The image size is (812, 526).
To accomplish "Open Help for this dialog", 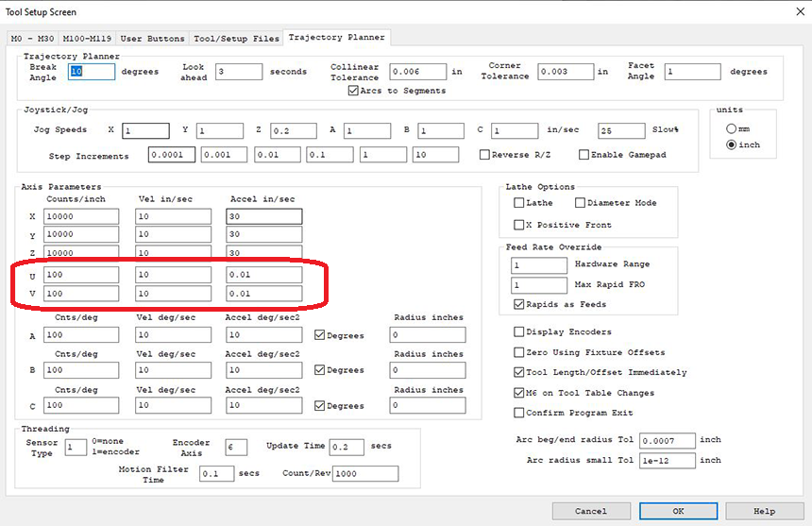I will click(x=763, y=511).
